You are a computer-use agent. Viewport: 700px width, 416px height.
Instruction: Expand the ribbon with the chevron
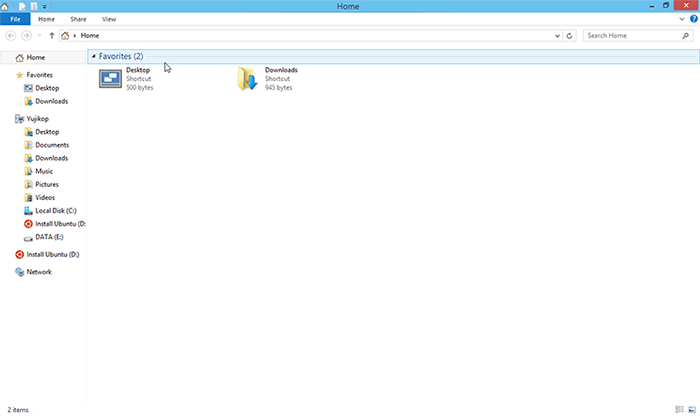(x=682, y=19)
